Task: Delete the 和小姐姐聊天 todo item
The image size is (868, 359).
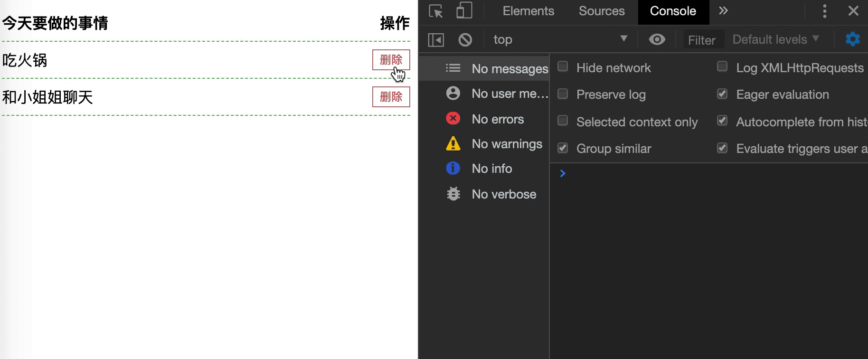Action: click(391, 97)
